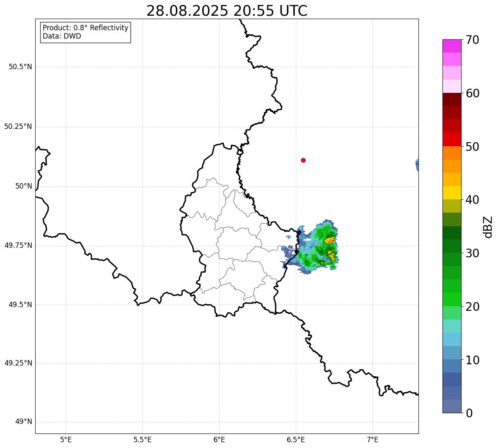
Task: Click the colorbar tick label 30
Action: pyautogui.click(x=472, y=253)
